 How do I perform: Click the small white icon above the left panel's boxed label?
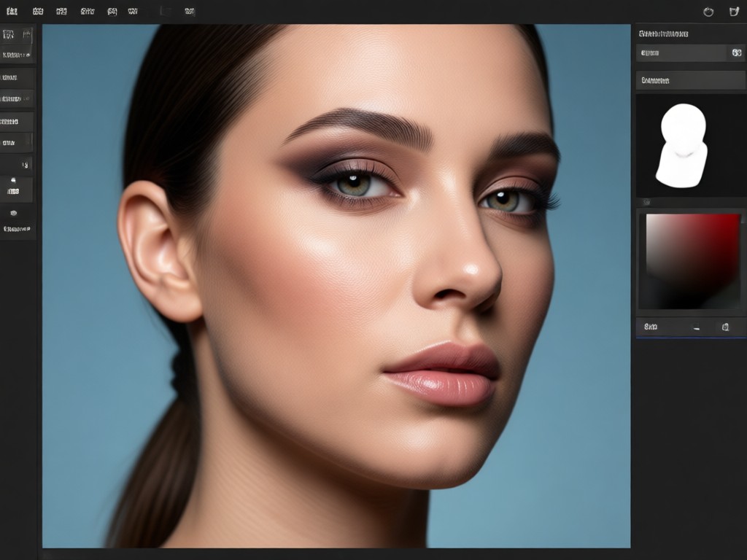13,180
